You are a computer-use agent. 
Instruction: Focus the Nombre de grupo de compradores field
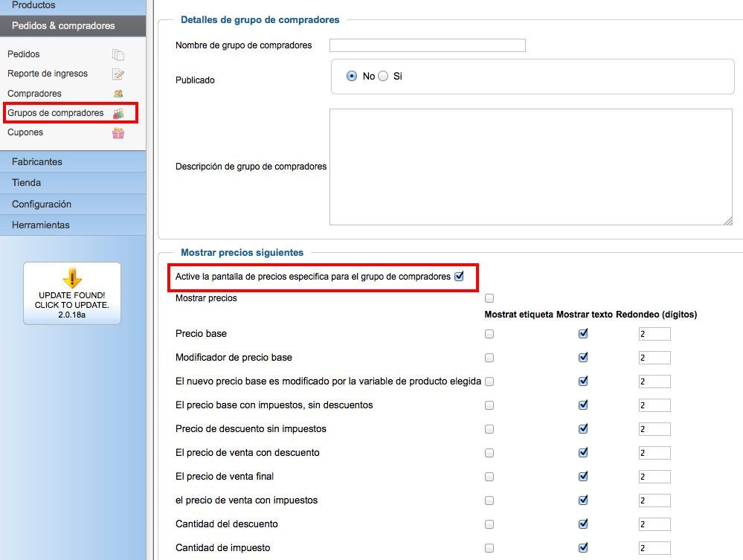pyautogui.click(x=428, y=45)
